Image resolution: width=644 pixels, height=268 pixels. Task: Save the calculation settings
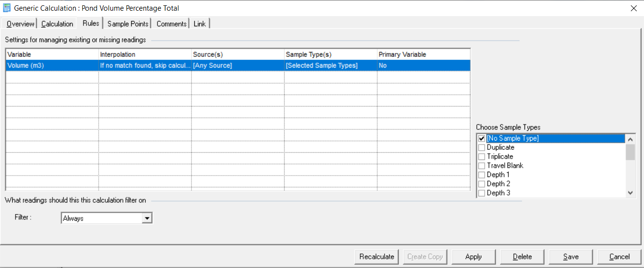click(x=571, y=256)
